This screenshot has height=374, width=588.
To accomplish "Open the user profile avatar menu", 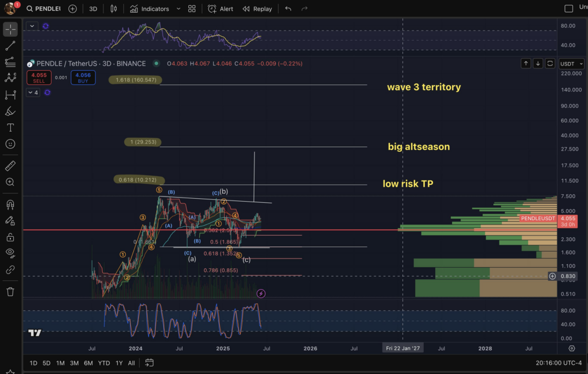I will pos(10,8).
